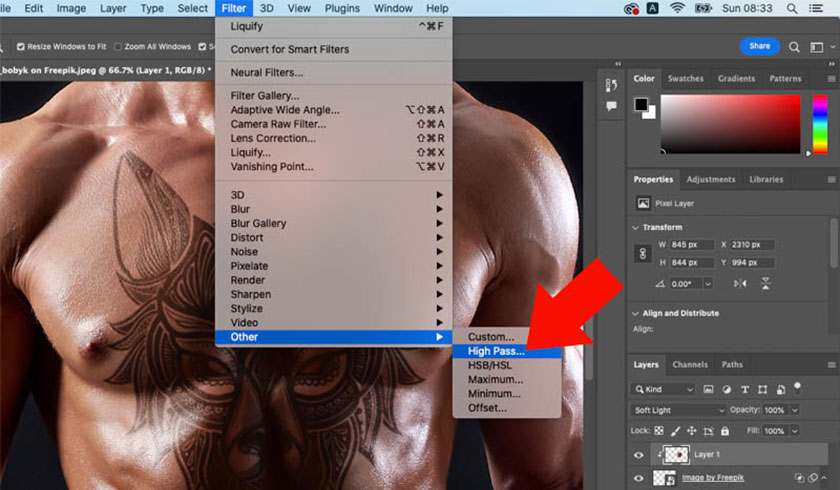840x490 pixels.
Task: Switch to the Swatches tab
Action: [x=685, y=78]
